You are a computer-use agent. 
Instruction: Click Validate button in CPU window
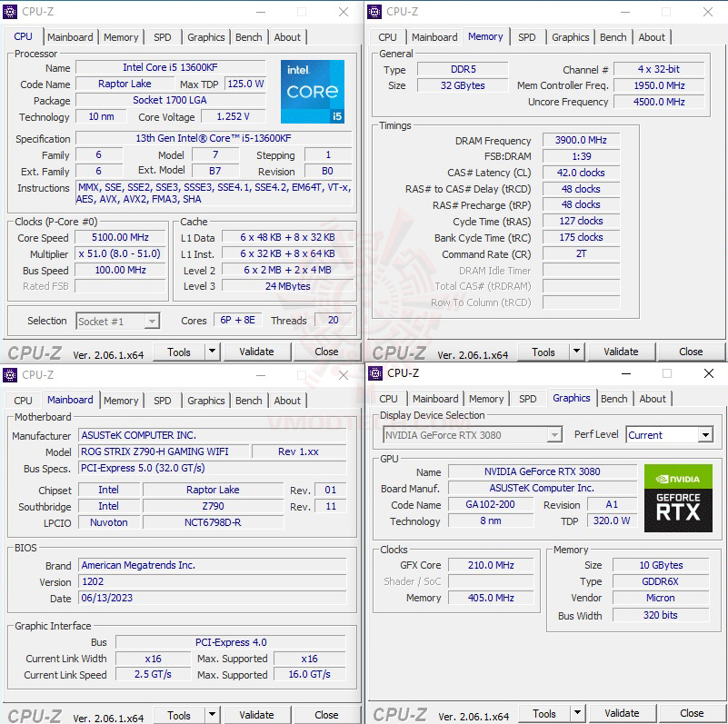256,352
